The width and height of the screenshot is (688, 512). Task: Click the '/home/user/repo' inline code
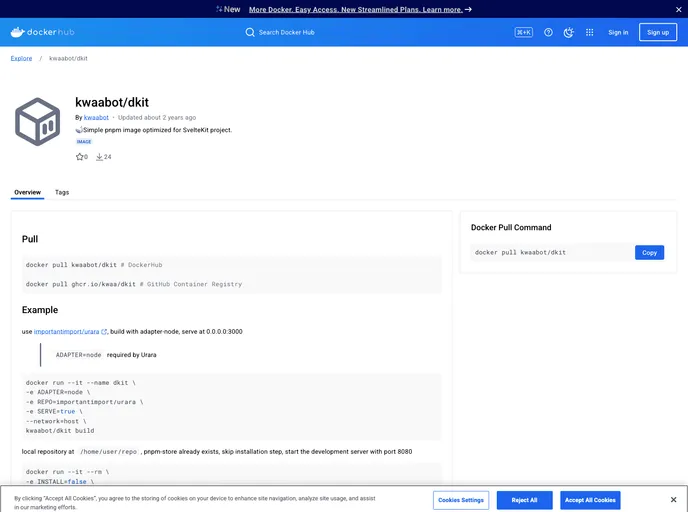(x=108, y=452)
